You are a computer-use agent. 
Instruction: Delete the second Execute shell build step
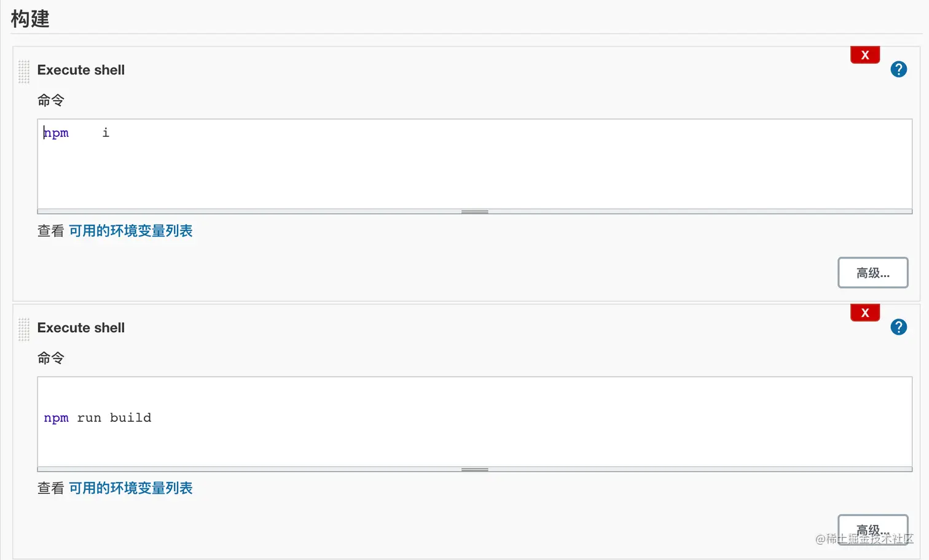pyautogui.click(x=865, y=313)
